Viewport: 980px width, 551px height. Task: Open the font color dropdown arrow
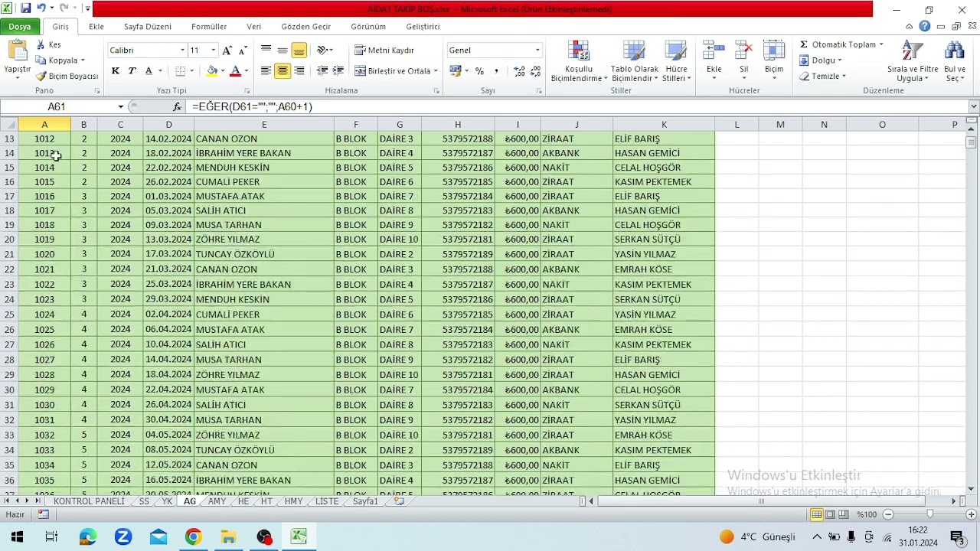pyautogui.click(x=246, y=71)
